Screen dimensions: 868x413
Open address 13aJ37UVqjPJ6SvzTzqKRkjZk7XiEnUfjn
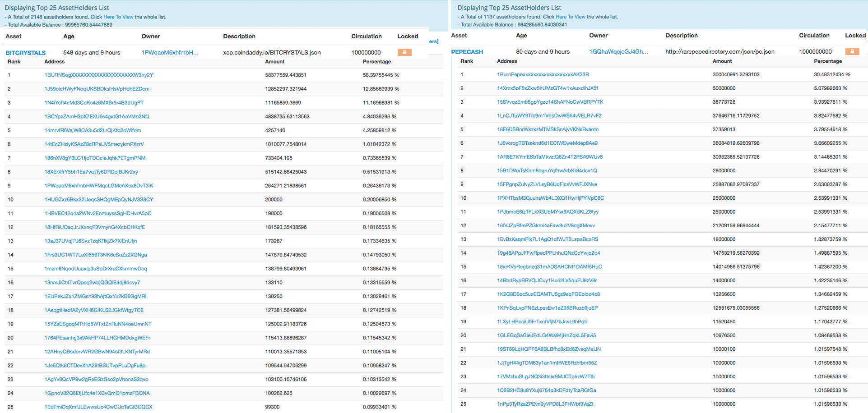coord(91,241)
